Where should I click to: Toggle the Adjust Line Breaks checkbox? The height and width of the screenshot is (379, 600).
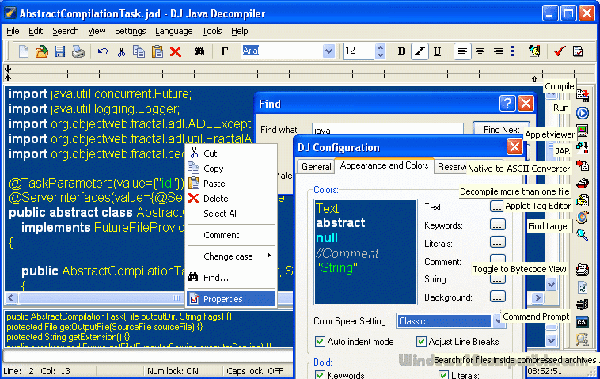[x=421, y=341]
